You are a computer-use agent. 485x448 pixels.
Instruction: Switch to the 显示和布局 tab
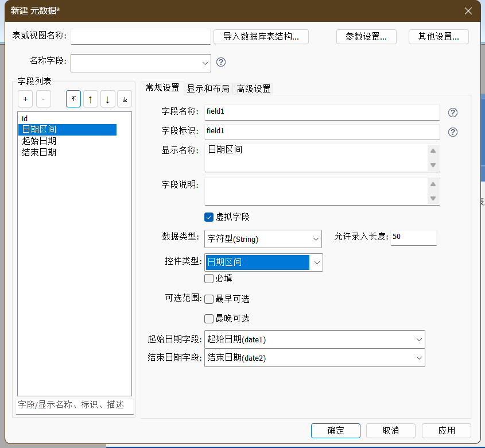(208, 88)
